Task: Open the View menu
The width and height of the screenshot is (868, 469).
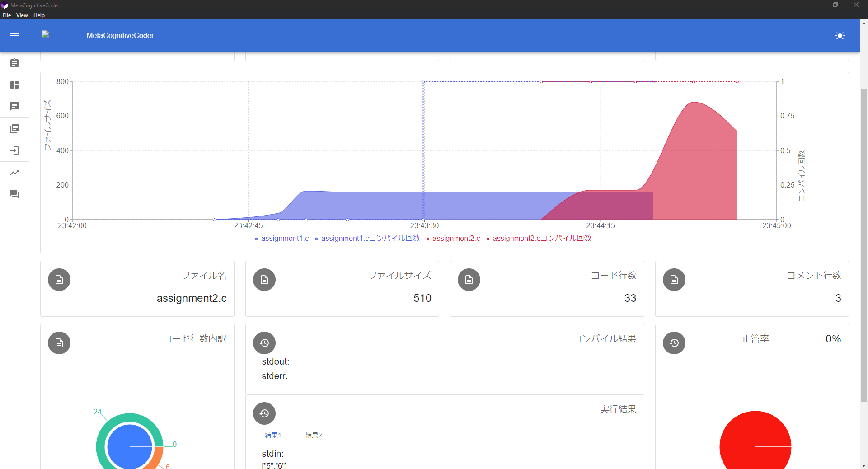Action: tap(22, 15)
